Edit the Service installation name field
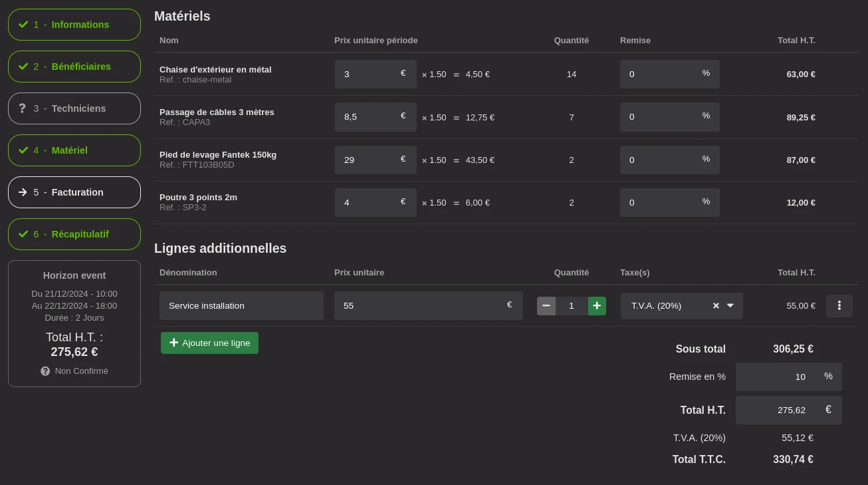 241,306
